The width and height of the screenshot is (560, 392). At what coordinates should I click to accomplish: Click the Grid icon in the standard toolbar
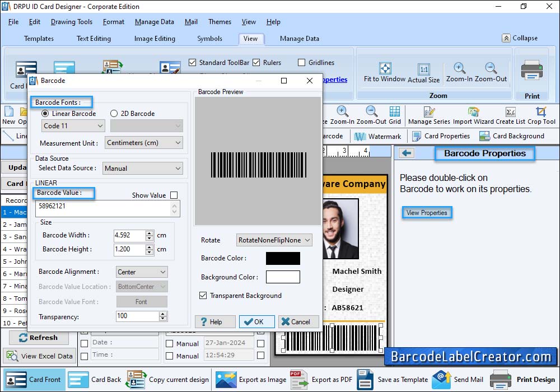(395, 111)
